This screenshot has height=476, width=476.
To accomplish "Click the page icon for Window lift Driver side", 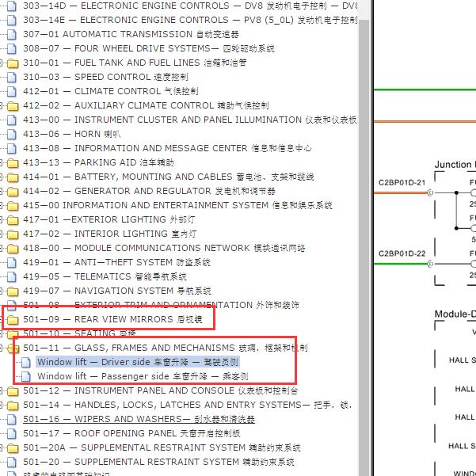I will pos(26,363).
